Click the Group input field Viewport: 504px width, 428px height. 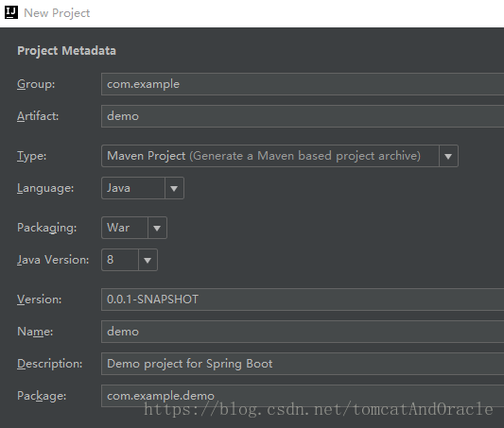(303, 84)
